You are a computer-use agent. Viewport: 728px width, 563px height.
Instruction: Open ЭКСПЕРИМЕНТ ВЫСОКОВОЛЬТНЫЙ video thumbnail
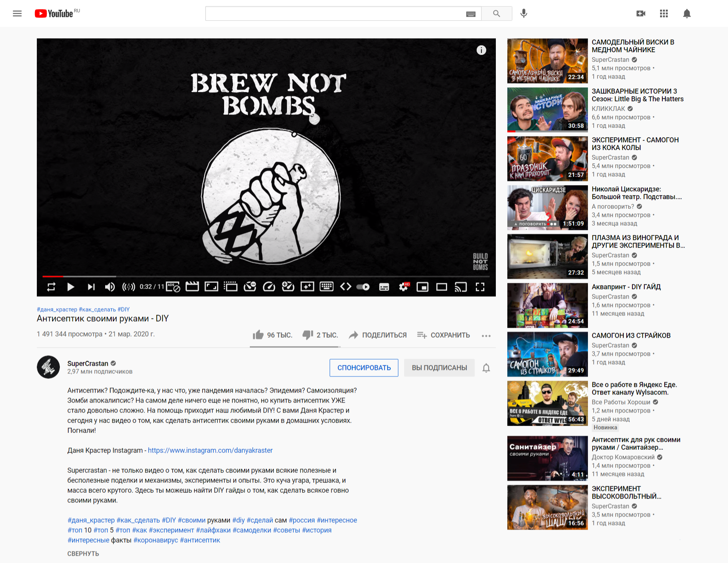click(x=547, y=507)
